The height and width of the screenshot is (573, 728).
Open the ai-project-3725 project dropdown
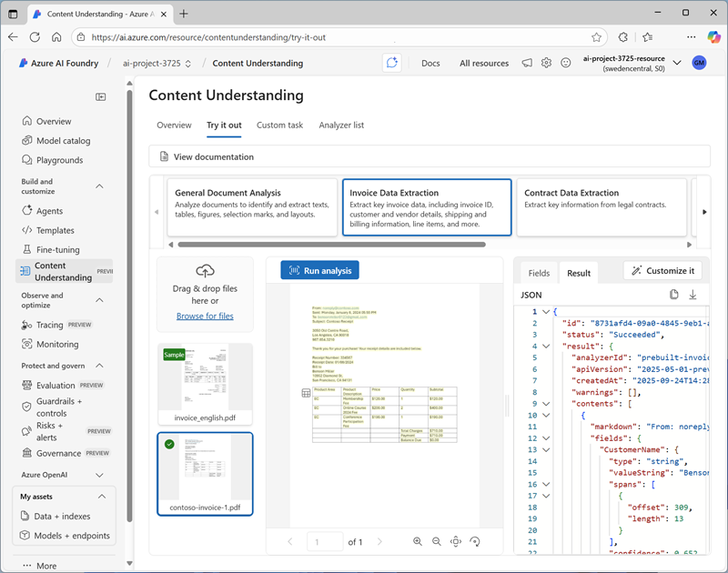(x=188, y=64)
